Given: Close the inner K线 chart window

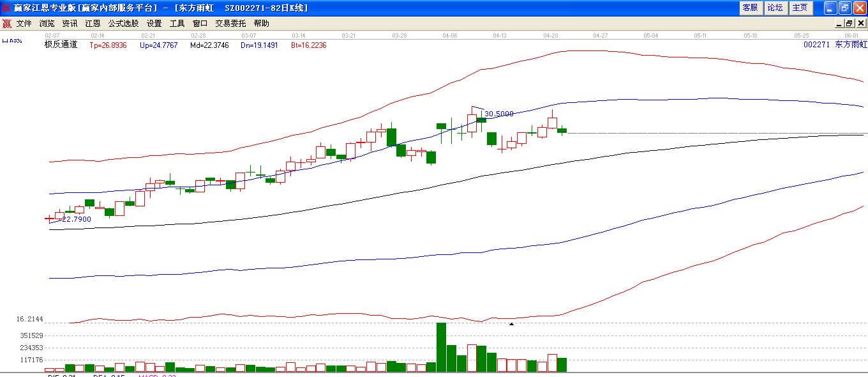Looking at the screenshot, I should [x=861, y=24].
